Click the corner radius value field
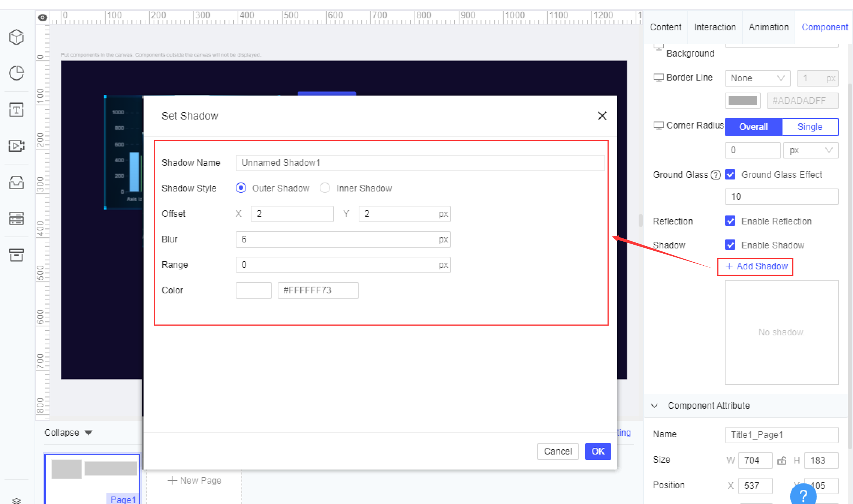Viewport: 853px width, 504px height. (753, 150)
